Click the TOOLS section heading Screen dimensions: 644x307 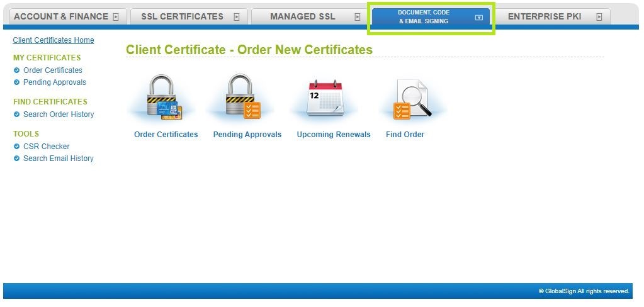tap(26, 133)
